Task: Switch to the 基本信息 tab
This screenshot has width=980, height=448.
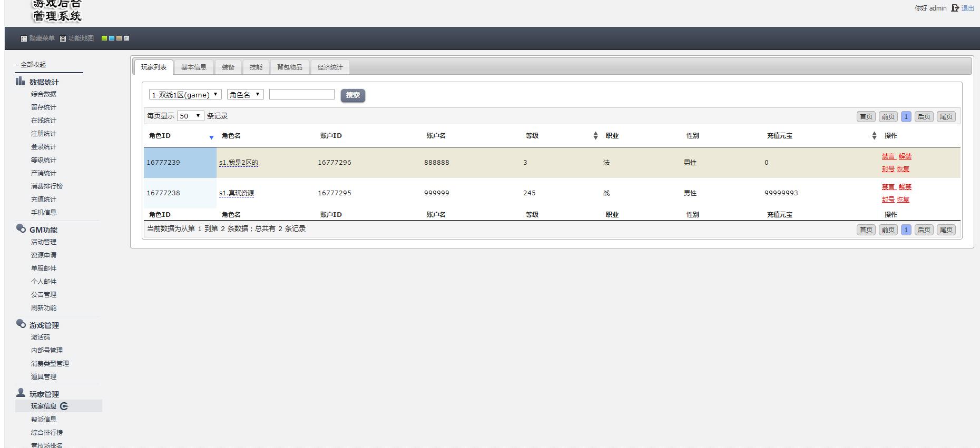Action: (193, 67)
